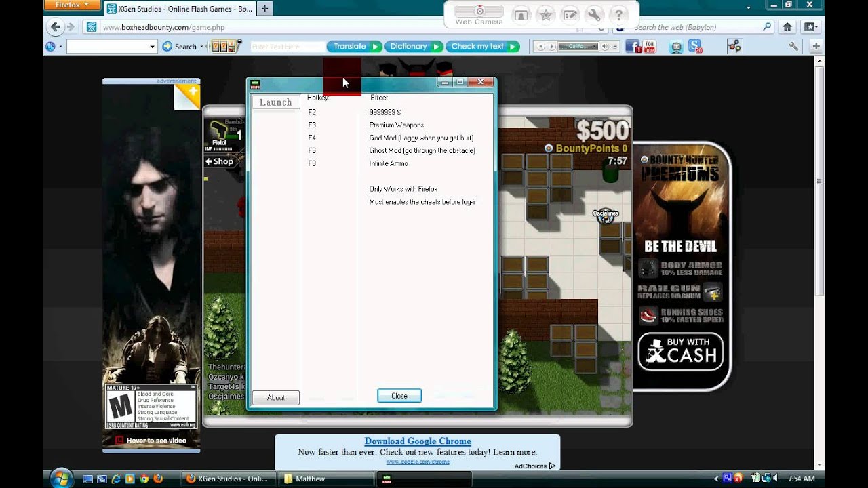The width and height of the screenshot is (868, 488).
Task: Open a new tab with plus button
Action: point(264,9)
